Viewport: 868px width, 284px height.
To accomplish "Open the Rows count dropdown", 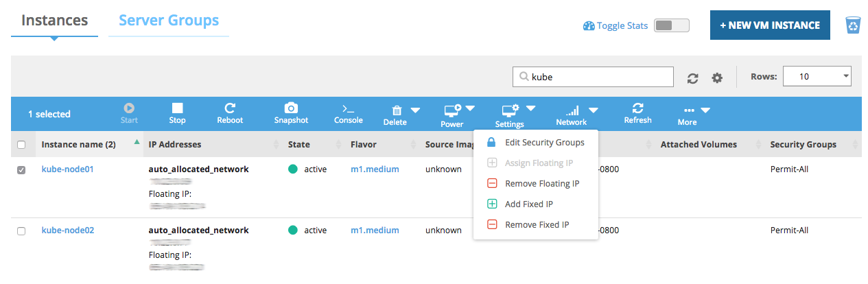I will click(x=817, y=77).
